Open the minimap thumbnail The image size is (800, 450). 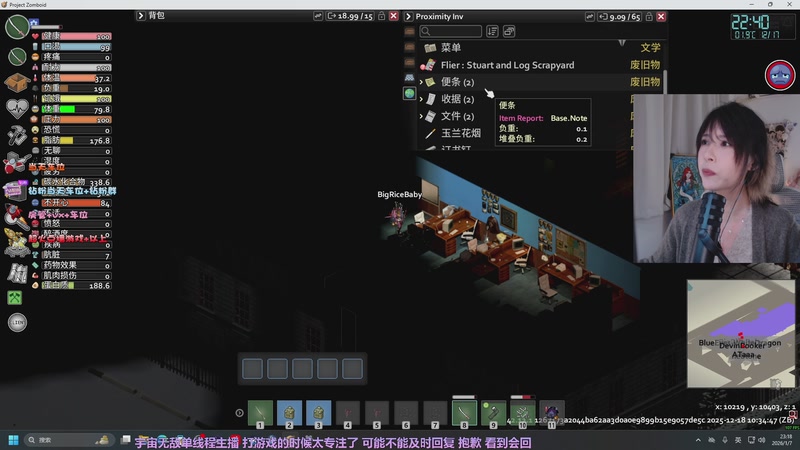click(741, 334)
